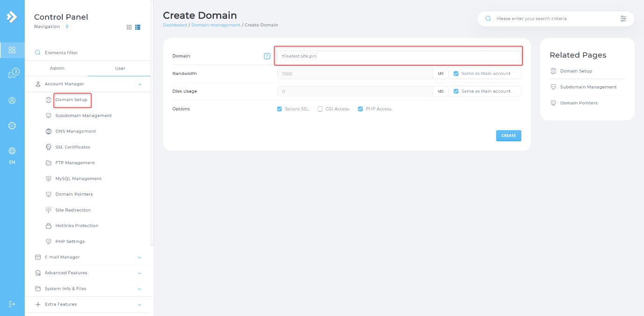This screenshot has height=316, width=644.
Task: Open the dashboard grid icon in the left rail
Action: [x=12, y=50]
